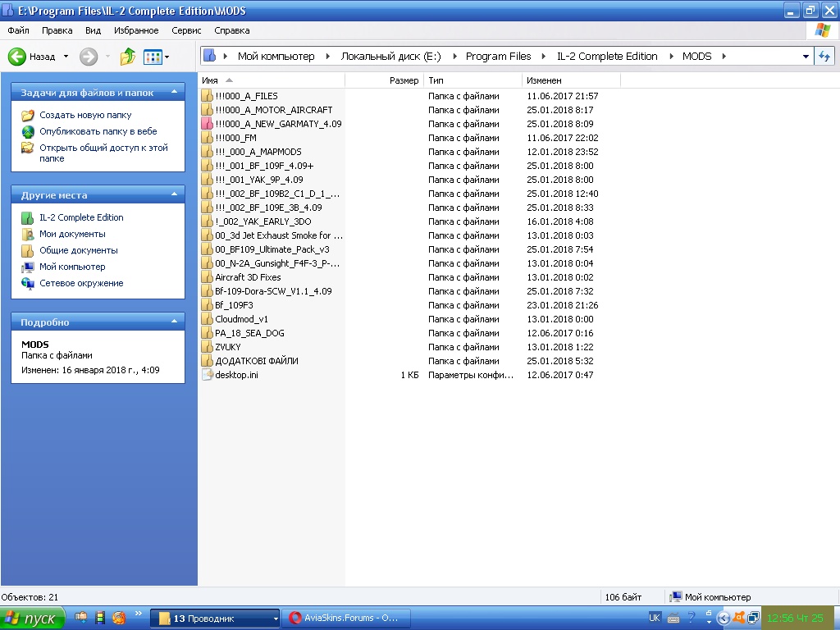Click the green Back arrow icon
Viewport: 840px width, 630px height.
[x=16, y=57]
